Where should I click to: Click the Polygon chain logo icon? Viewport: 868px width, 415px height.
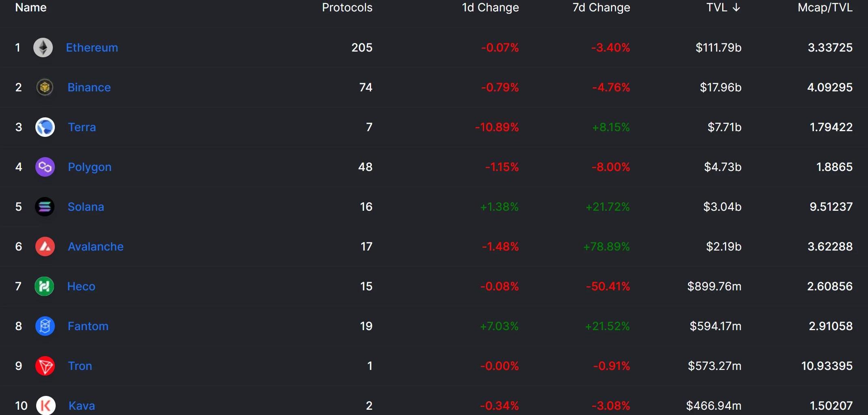45,167
